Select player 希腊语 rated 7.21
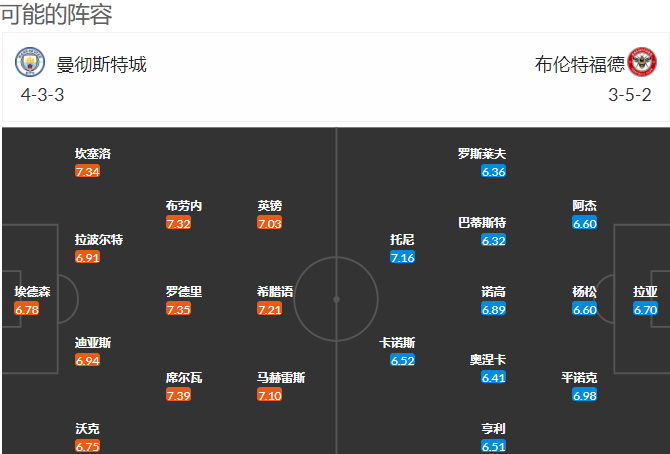This screenshot has width=670, height=454. (275, 301)
